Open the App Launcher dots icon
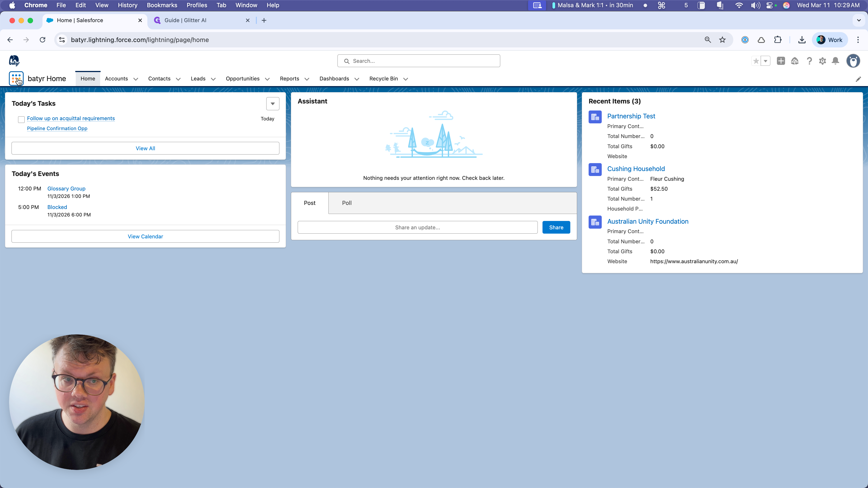Viewport: 868px width, 488px height. point(16,78)
